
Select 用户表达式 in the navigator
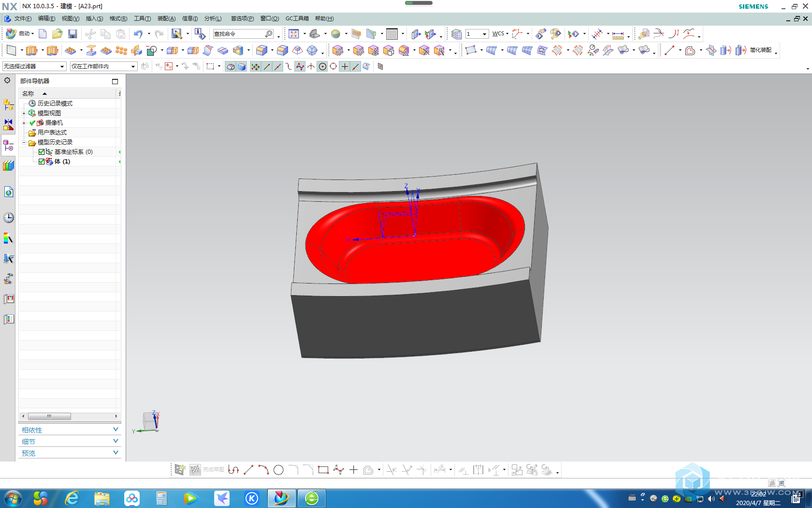pyautogui.click(x=52, y=133)
